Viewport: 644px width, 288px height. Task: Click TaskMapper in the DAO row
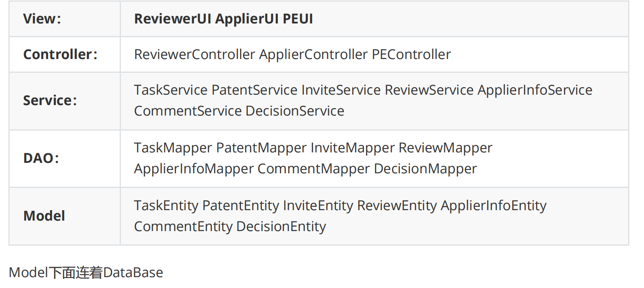(x=173, y=148)
